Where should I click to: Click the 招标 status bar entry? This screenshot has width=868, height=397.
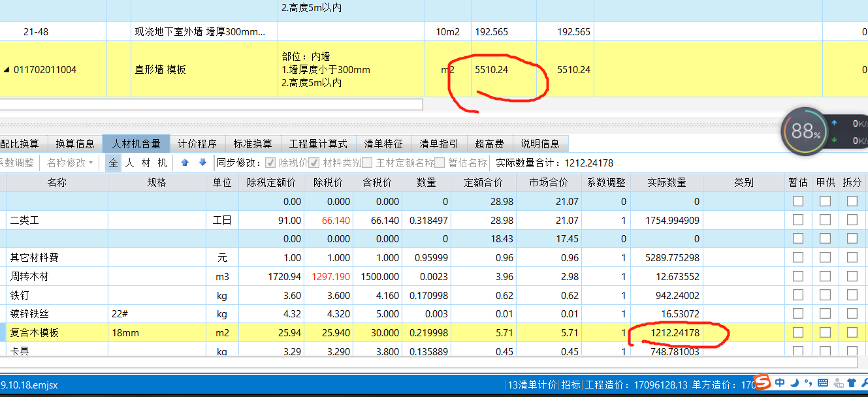tap(570, 385)
